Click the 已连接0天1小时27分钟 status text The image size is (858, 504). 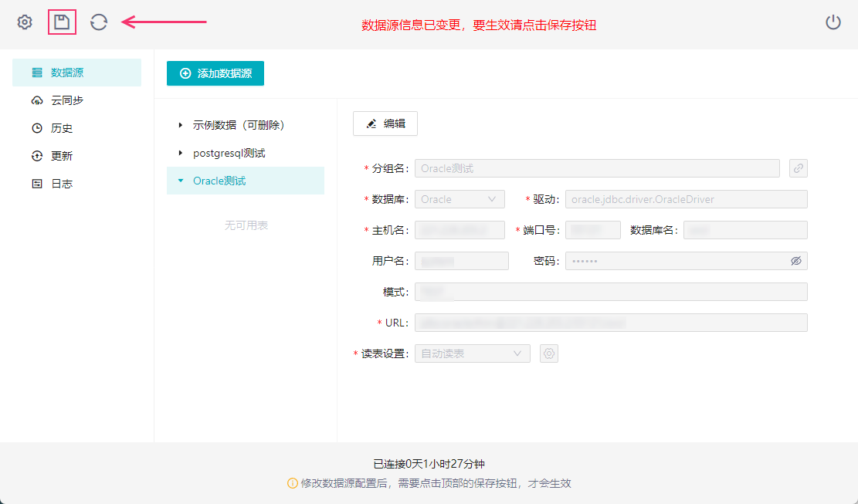[429, 464]
